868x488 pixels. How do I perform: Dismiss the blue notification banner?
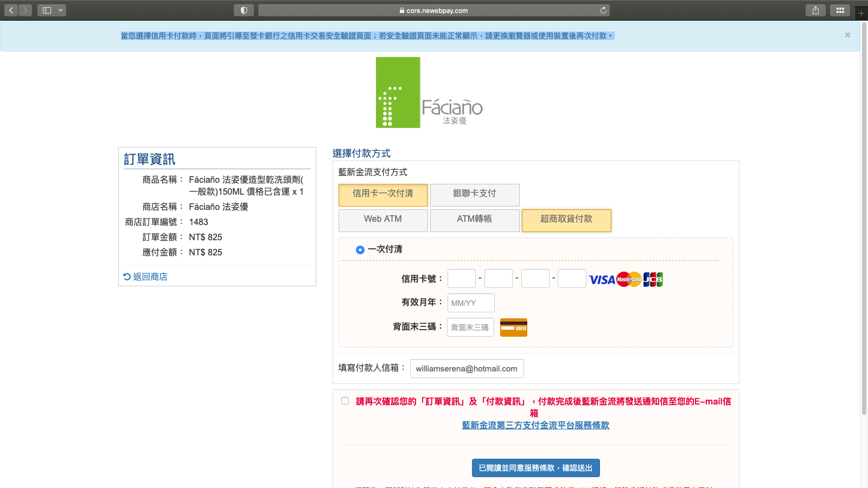click(x=847, y=35)
